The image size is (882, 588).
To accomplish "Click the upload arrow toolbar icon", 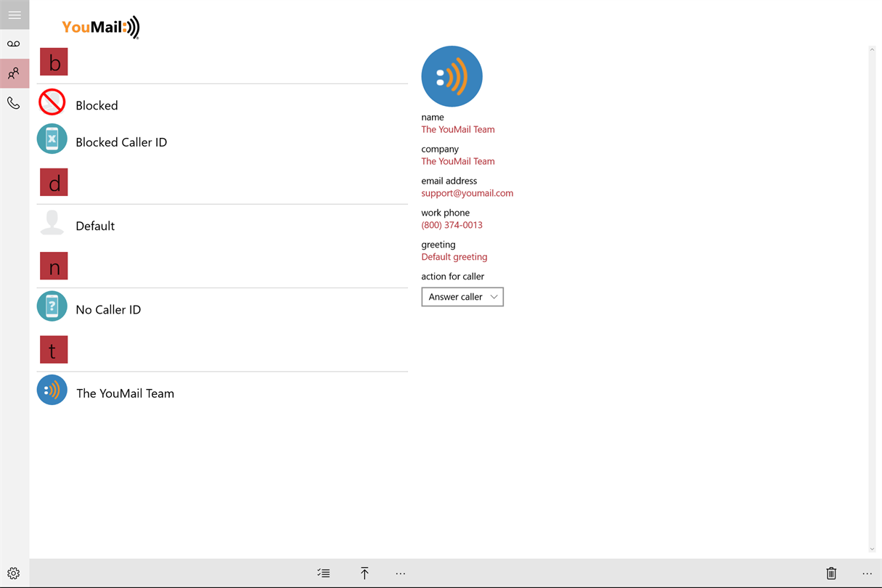I will (x=364, y=573).
